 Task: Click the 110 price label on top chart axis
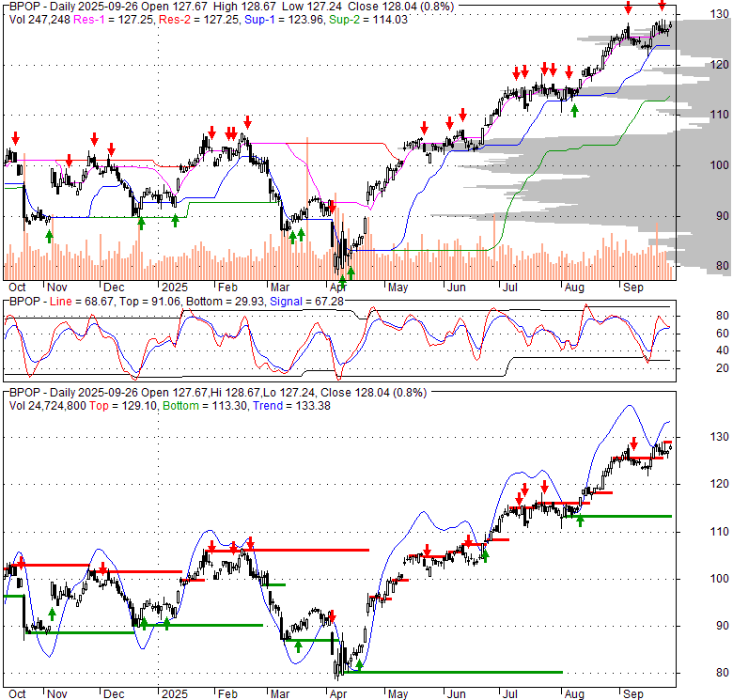click(720, 115)
